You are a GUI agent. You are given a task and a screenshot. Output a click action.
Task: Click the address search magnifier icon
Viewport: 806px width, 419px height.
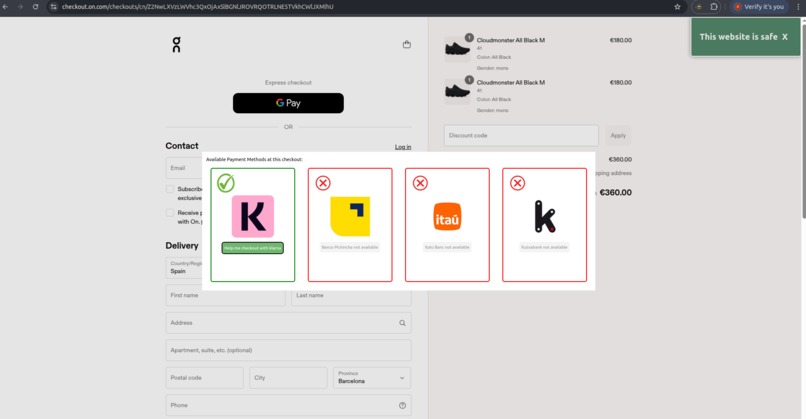402,323
